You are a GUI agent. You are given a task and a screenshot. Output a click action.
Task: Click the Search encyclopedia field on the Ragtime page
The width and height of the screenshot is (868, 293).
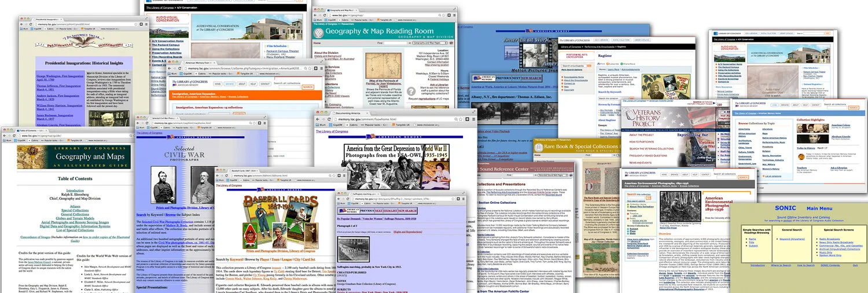click(574, 65)
